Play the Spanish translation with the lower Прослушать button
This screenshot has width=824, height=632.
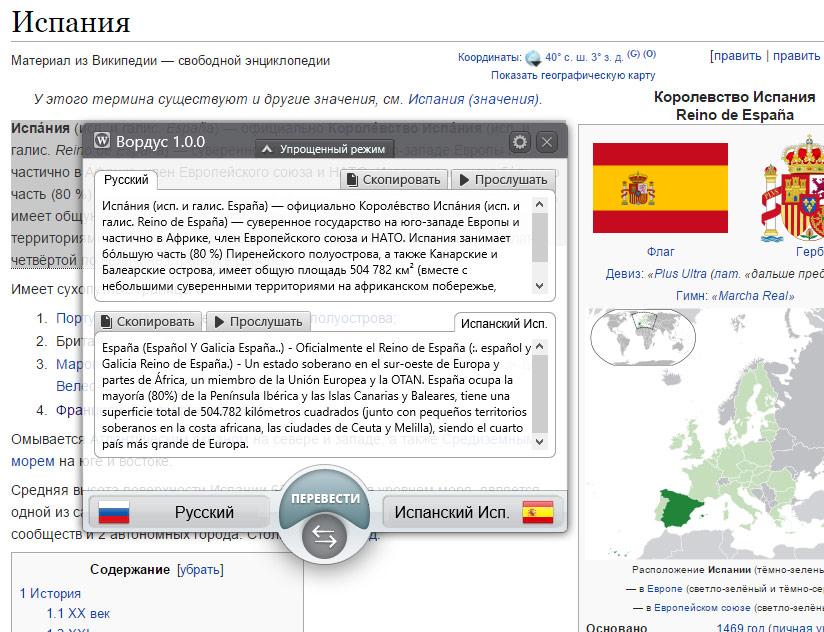[258, 322]
